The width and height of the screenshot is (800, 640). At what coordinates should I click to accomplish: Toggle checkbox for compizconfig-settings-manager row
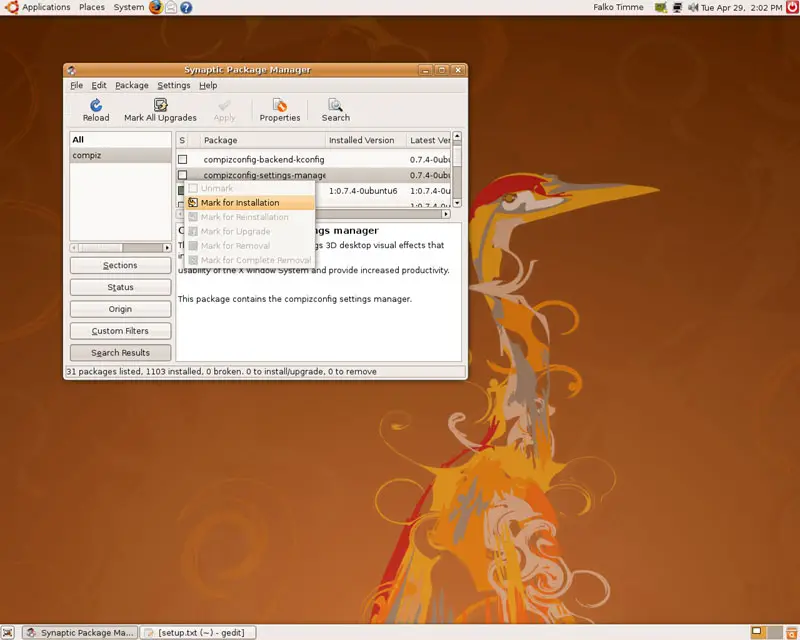(183, 175)
